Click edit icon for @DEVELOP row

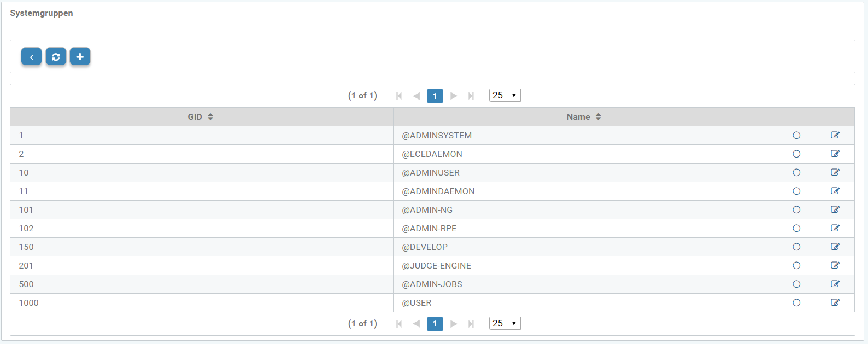point(835,247)
